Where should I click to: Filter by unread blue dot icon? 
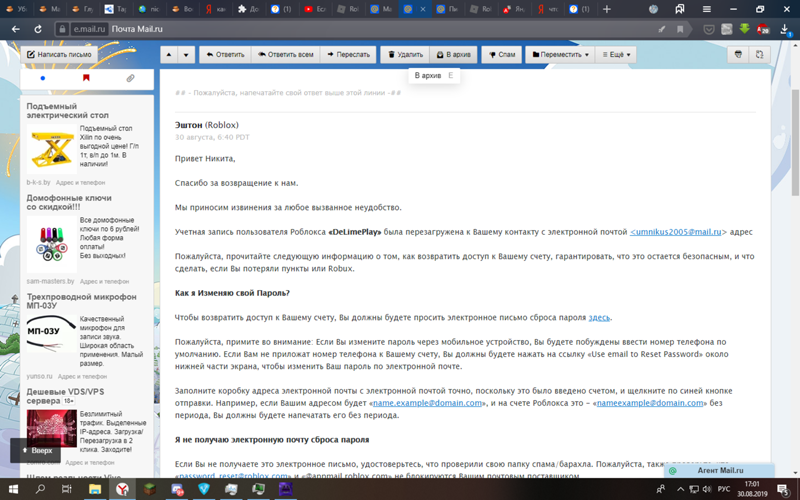coord(43,78)
